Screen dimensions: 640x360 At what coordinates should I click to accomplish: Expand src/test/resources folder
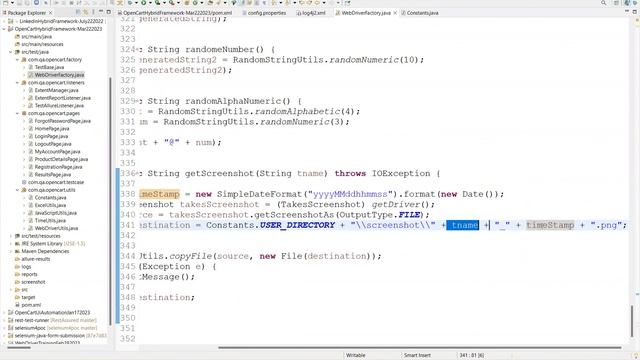[x=11, y=236]
